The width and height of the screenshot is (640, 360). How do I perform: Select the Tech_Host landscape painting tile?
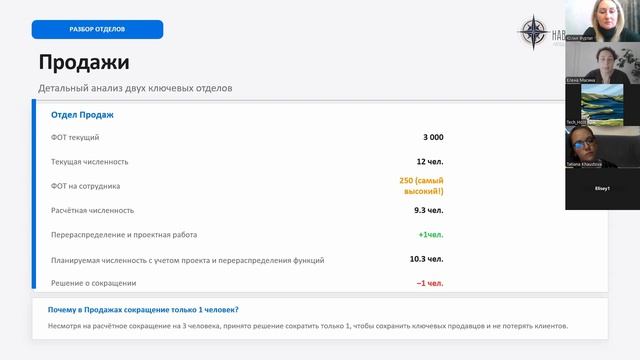602,105
